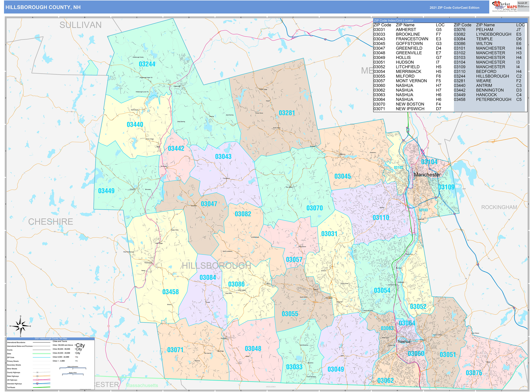Click the legend title "2021 Hillsborough County, NH Map"
This screenshot has height=392, width=532.
(x=51, y=339)
